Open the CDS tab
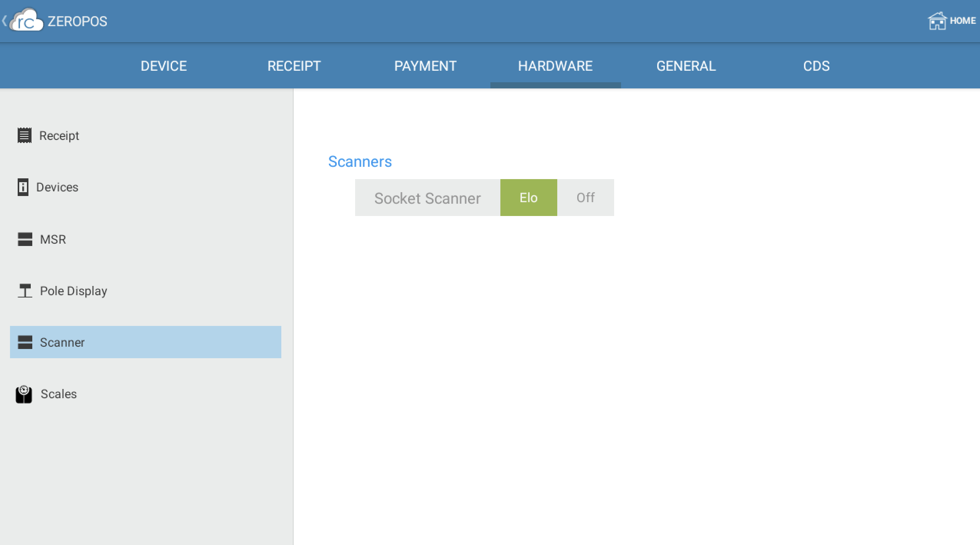 [x=816, y=66]
